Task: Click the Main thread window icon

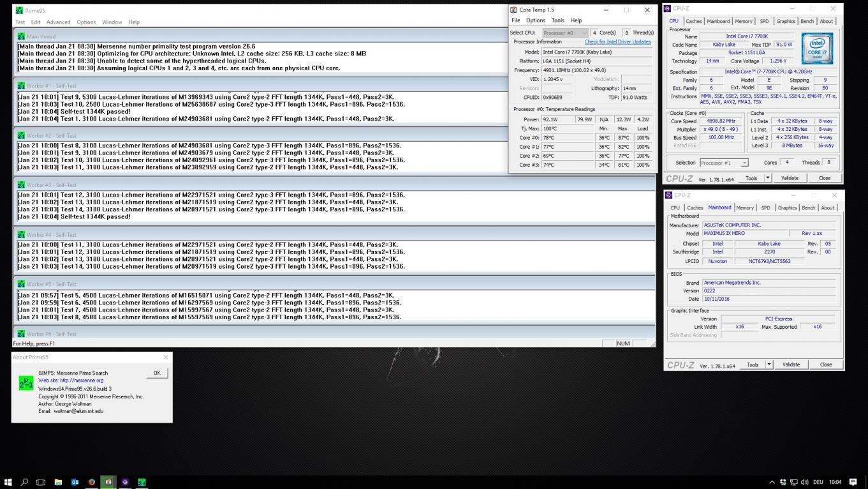Action: (x=22, y=36)
